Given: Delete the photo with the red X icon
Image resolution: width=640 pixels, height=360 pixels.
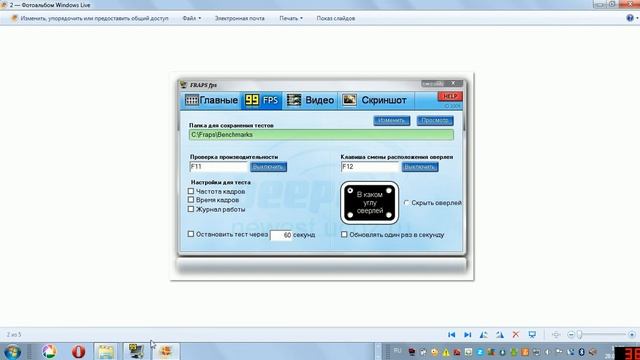Looking at the screenshot, I should [x=516, y=335].
